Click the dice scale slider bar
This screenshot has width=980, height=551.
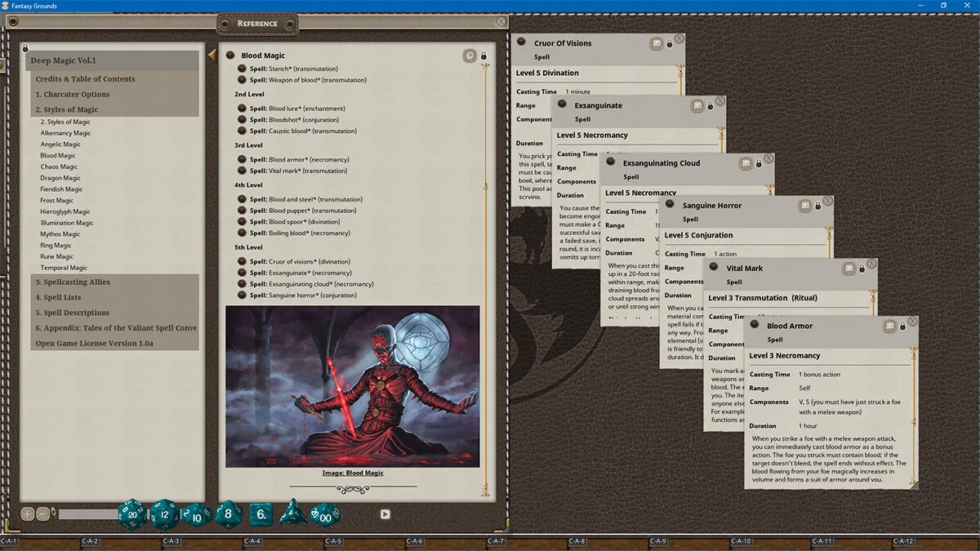[x=90, y=514]
